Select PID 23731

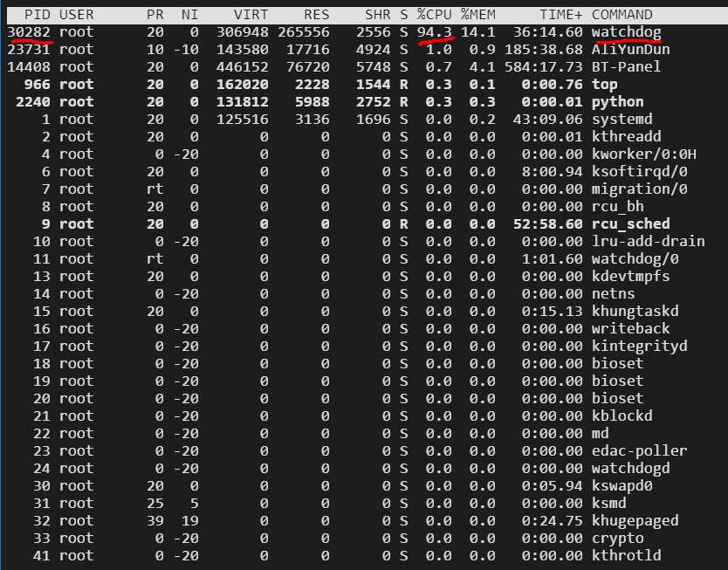click(x=29, y=49)
